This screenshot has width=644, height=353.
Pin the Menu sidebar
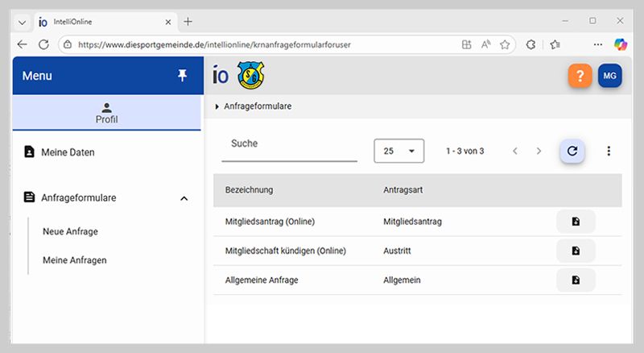(x=182, y=75)
